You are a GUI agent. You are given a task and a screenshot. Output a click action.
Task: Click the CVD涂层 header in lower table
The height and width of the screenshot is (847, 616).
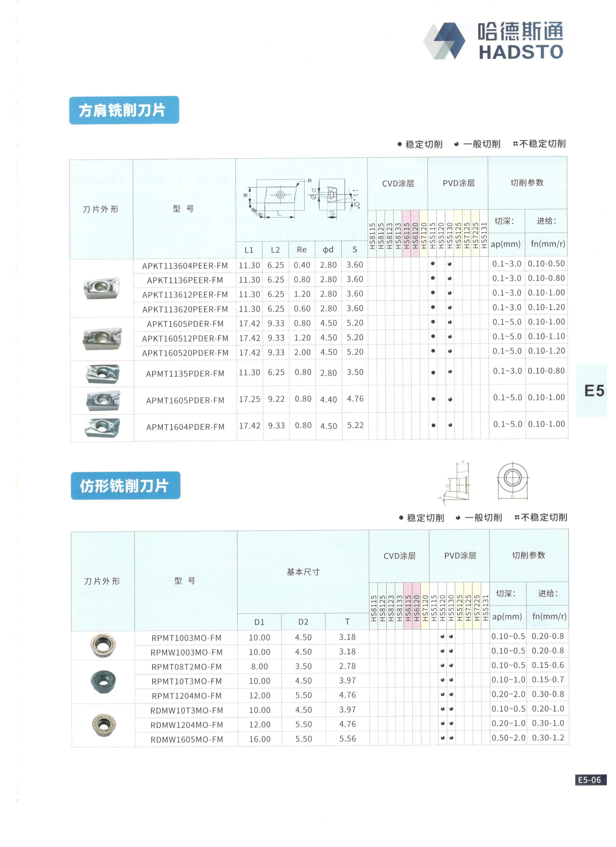coord(399,556)
